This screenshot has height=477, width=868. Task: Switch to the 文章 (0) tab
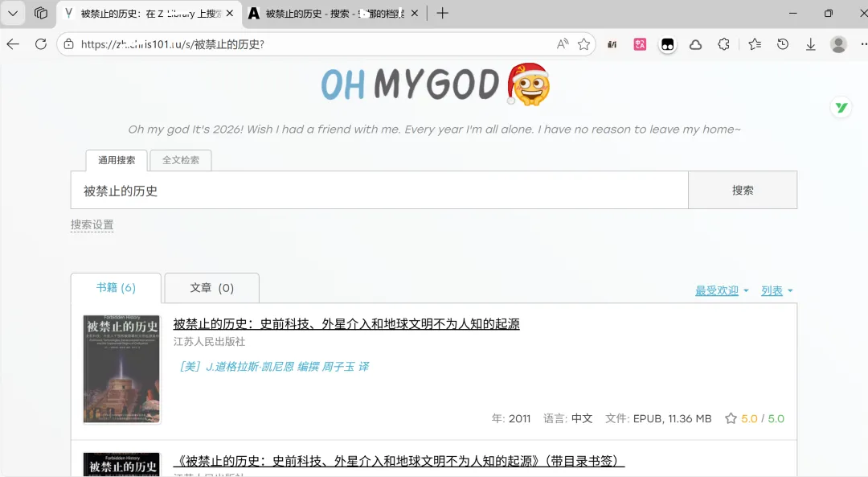(x=212, y=287)
